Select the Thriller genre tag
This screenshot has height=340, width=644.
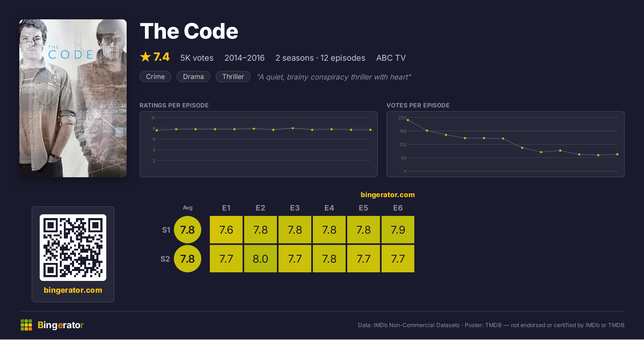click(x=233, y=77)
